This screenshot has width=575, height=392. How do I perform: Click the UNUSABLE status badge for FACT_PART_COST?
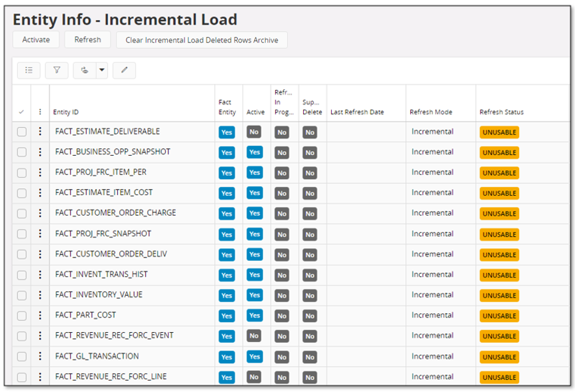(x=499, y=316)
